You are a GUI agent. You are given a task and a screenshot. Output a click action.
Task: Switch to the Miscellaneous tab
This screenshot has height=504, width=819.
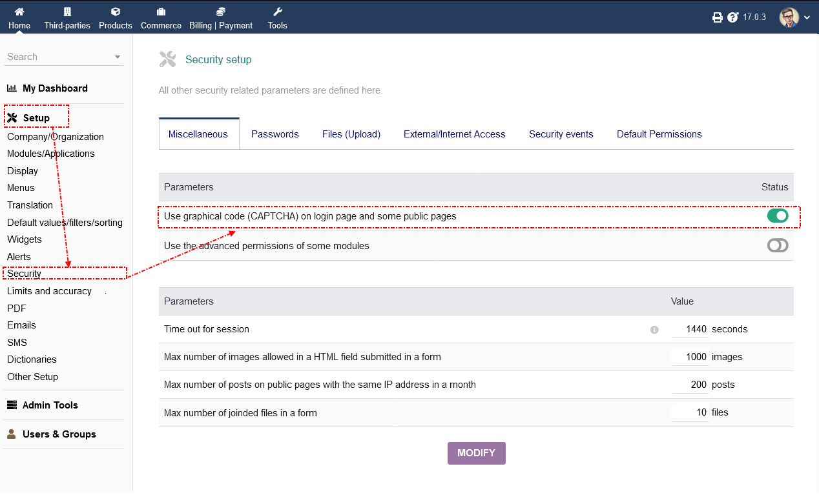tap(198, 134)
